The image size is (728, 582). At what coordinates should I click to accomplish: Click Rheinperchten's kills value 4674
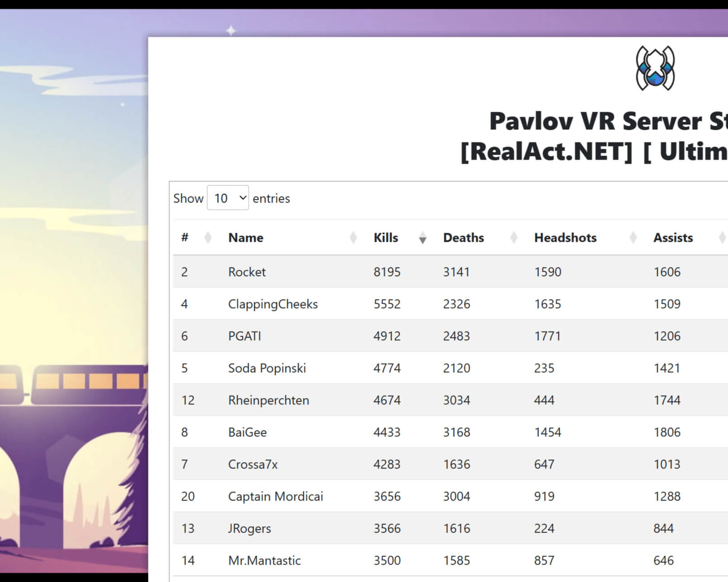coord(387,400)
